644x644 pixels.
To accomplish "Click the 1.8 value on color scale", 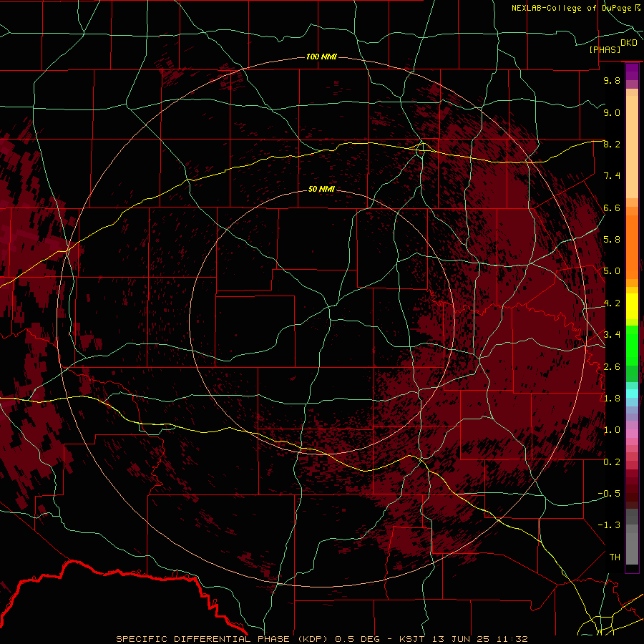I will click(x=612, y=399).
